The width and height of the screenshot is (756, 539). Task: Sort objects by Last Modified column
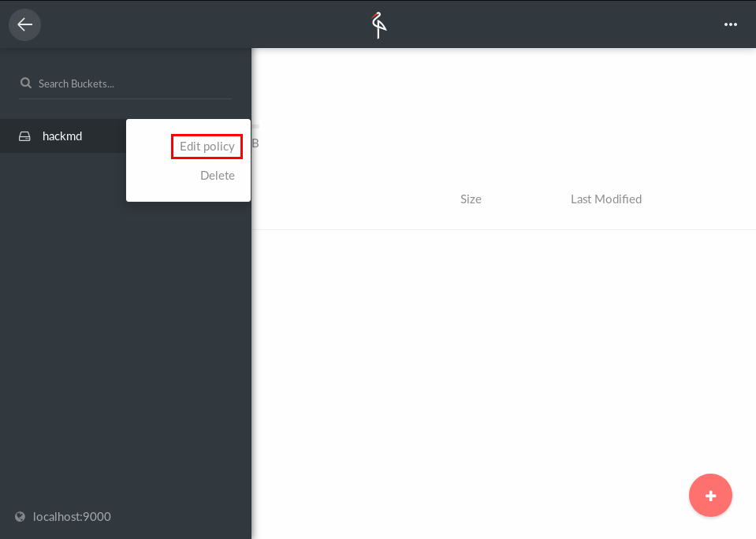click(605, 199)
